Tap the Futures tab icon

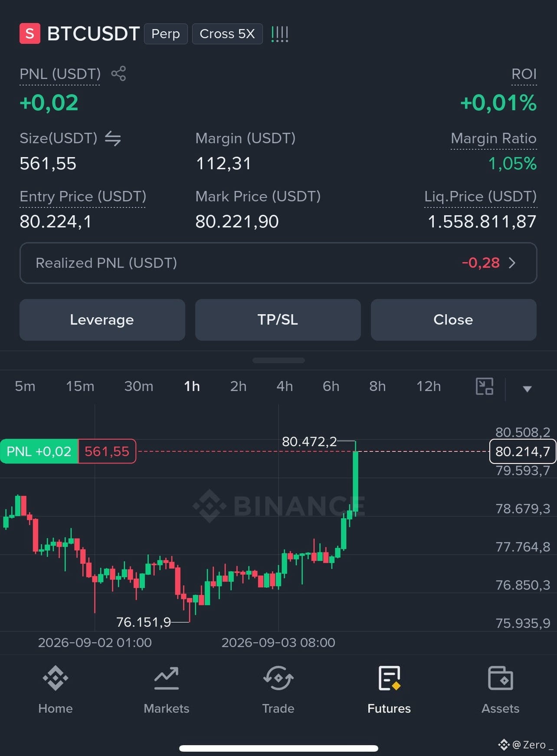pyautogui.click(x=389, y=678)
